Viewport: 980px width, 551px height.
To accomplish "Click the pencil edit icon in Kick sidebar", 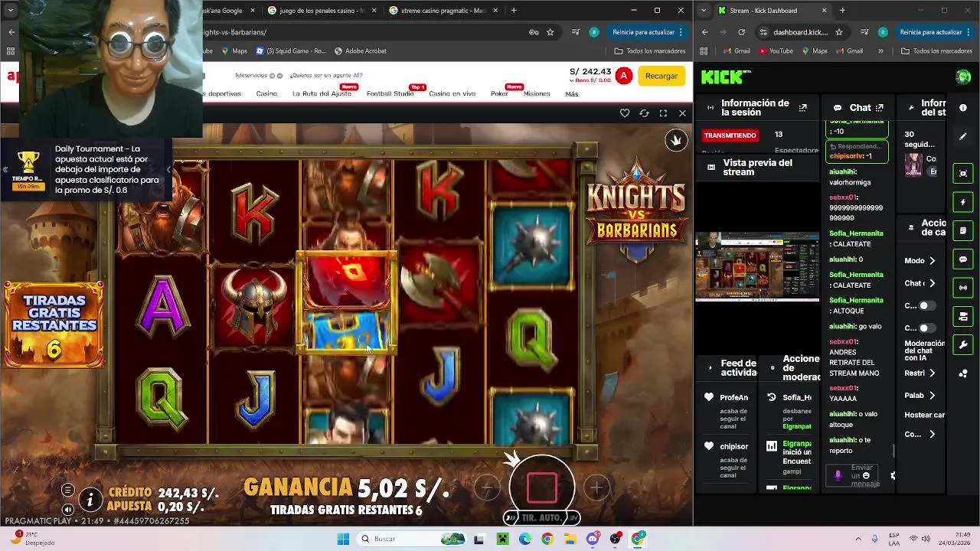I will point(963,136).
